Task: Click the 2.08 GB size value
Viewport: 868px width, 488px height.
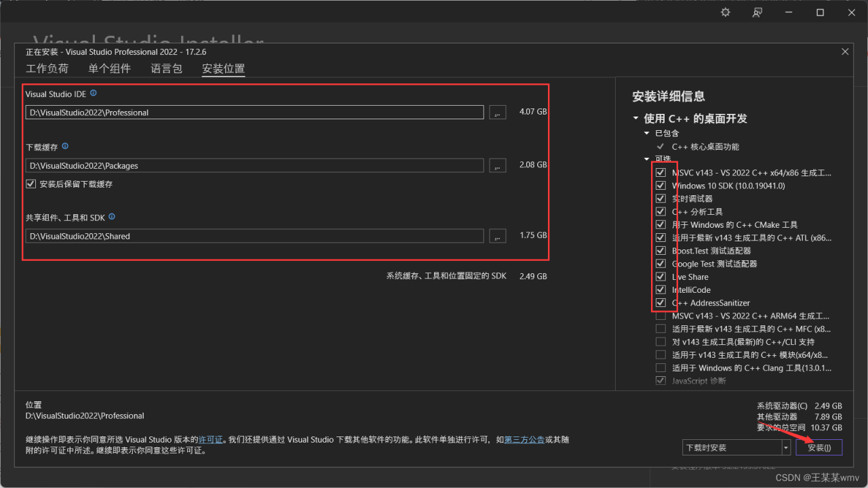Action: tap(533, 165)
